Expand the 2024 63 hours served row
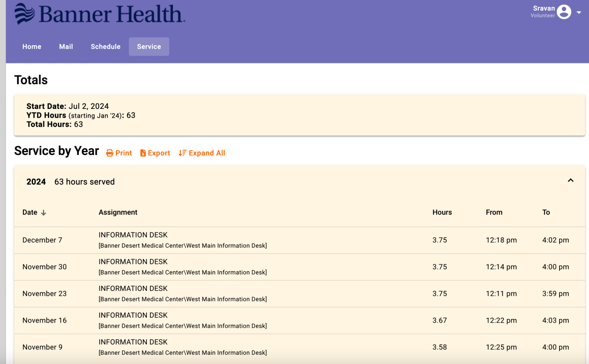 tap(84, 182)
